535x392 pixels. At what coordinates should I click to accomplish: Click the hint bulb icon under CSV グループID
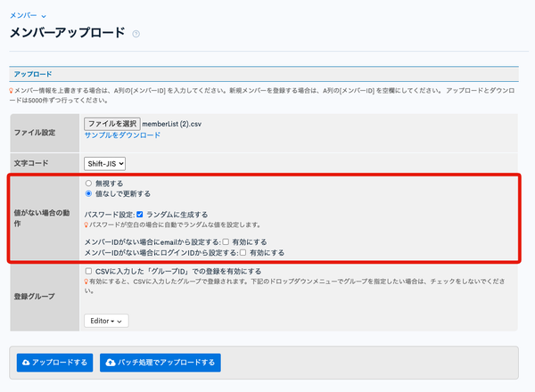click(86, 282)
